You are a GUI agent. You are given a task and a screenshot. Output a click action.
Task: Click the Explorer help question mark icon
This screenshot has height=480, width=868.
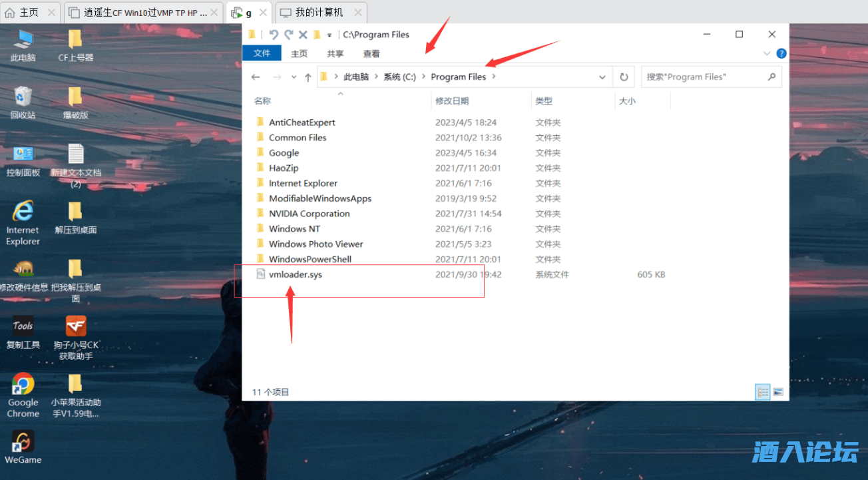coord(781,53)
